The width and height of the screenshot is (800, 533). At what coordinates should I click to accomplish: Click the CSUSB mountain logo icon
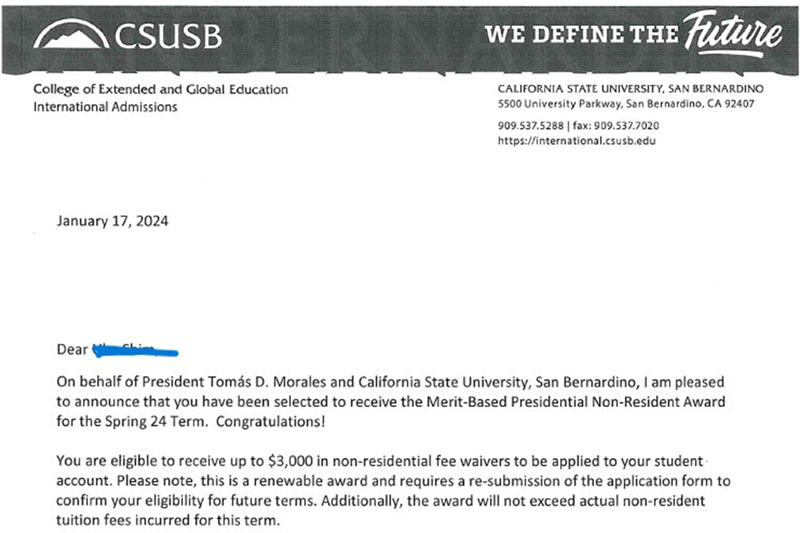(x=70, y=37)
